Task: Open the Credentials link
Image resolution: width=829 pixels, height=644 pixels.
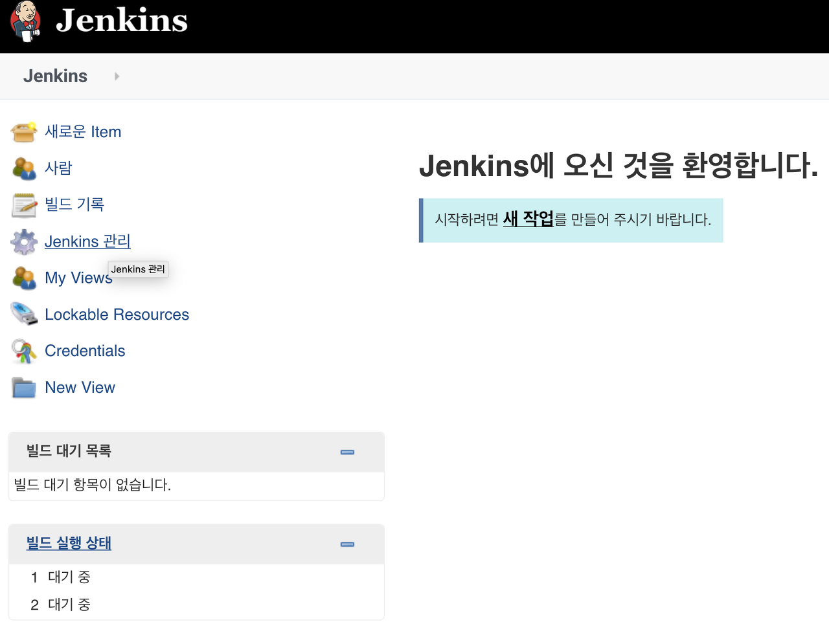Action: [85, 351]
